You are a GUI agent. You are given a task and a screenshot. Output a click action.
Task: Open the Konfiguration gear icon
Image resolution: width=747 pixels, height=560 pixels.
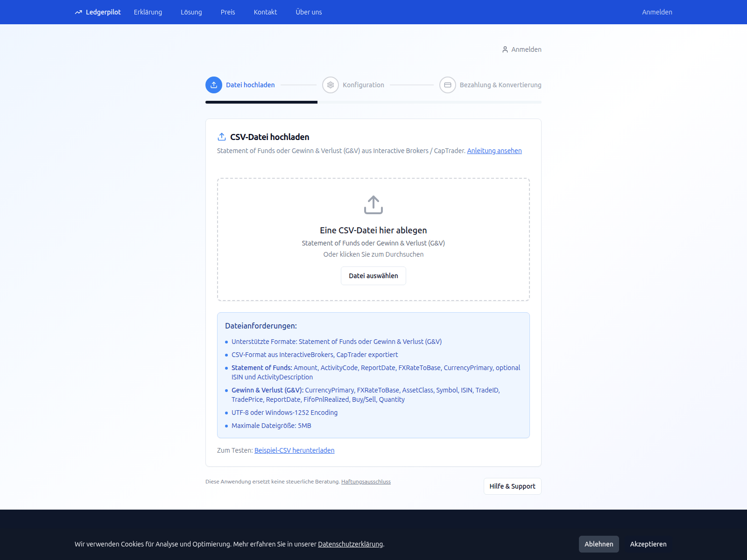(x=331, y=85)
